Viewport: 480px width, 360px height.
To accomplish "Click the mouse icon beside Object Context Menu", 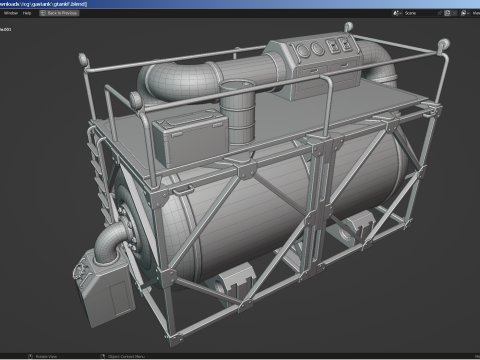I will pos(103,357).
